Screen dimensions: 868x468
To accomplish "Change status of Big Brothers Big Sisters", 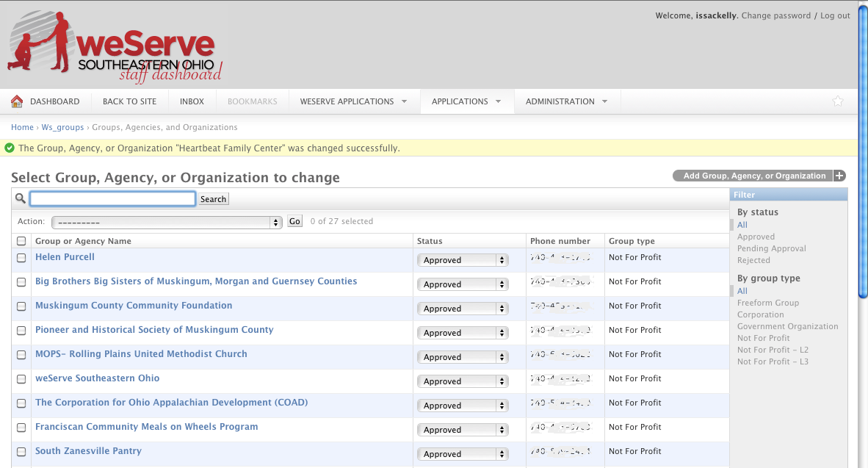I will click(463, 284).
